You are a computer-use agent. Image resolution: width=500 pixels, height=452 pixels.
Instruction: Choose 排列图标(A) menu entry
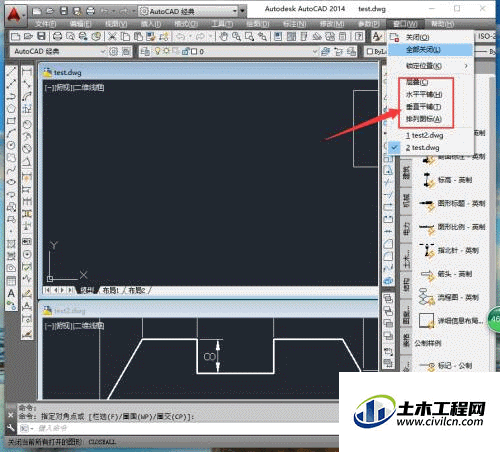(431, 119)
